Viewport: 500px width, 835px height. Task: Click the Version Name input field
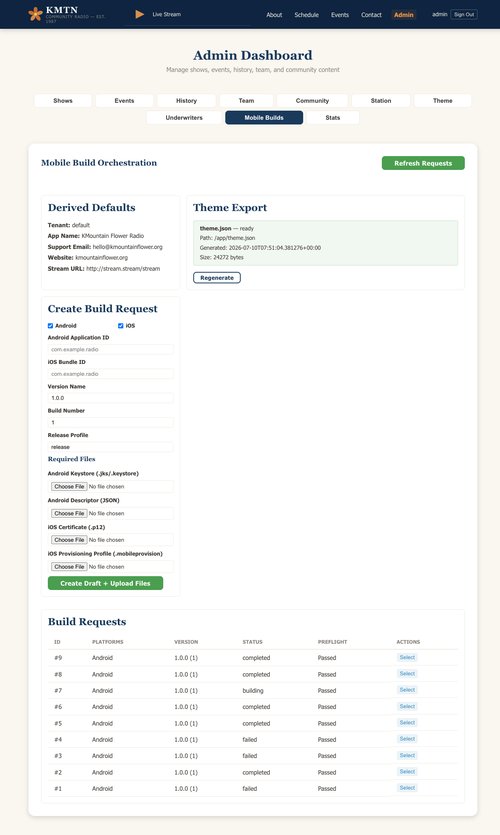110,398
